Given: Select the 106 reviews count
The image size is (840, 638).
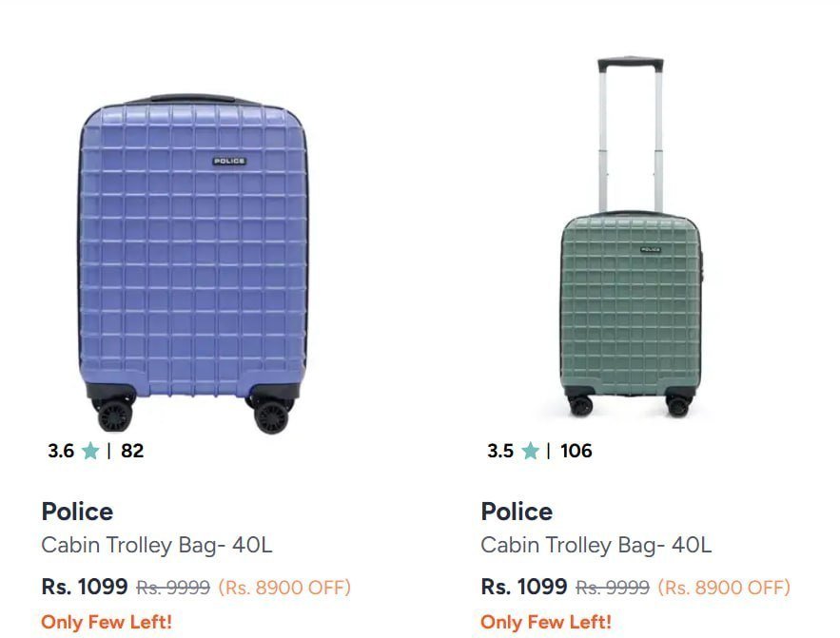Looking at the screenshot, I should [576, 451].
